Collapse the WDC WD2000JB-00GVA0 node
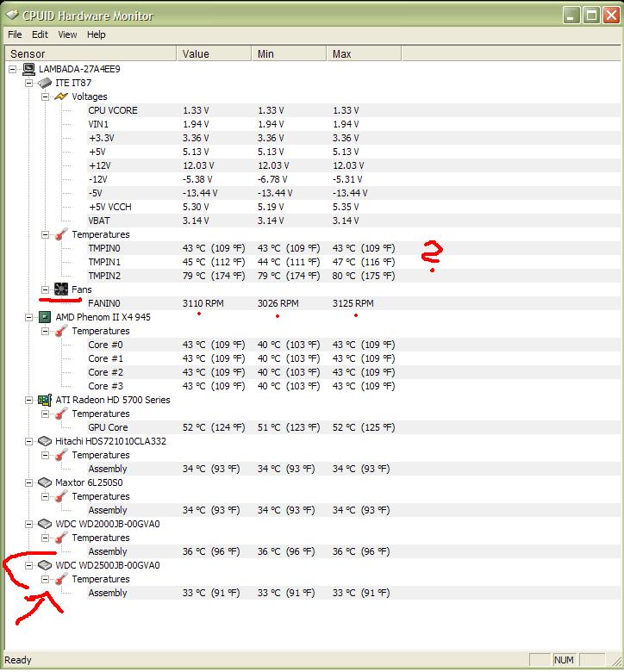This screenshot has width=624, height=672. (28, 524)
